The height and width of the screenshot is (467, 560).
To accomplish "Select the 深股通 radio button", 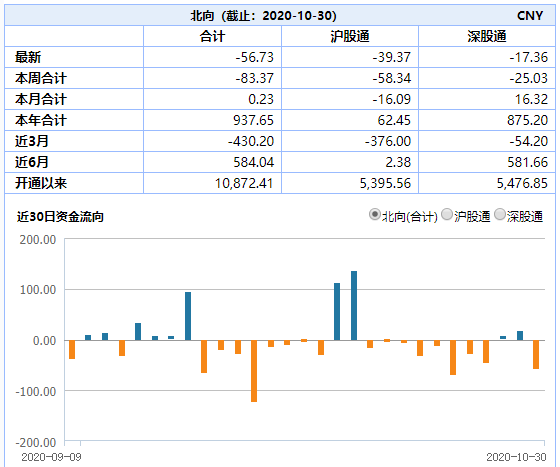I will [x=500, y=215].
